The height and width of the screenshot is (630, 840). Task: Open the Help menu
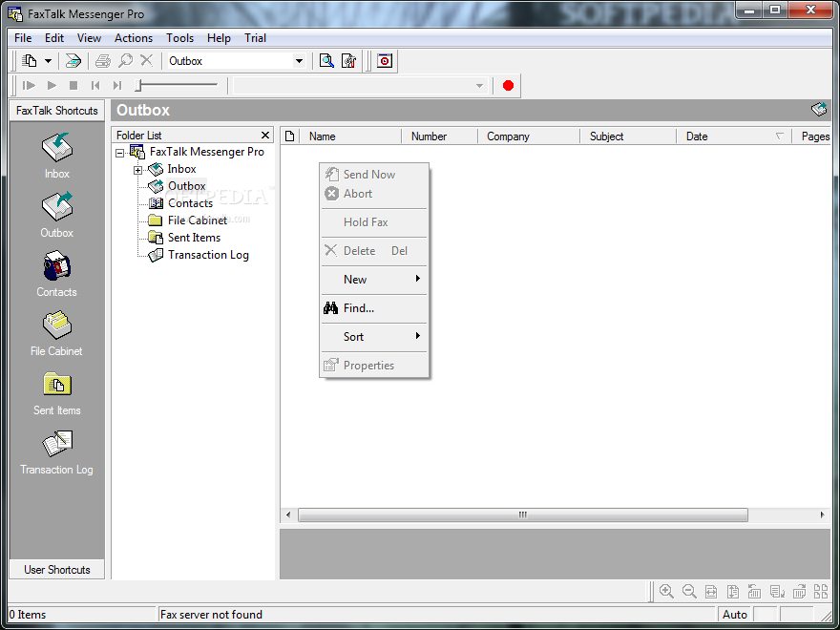click(219, 38)
